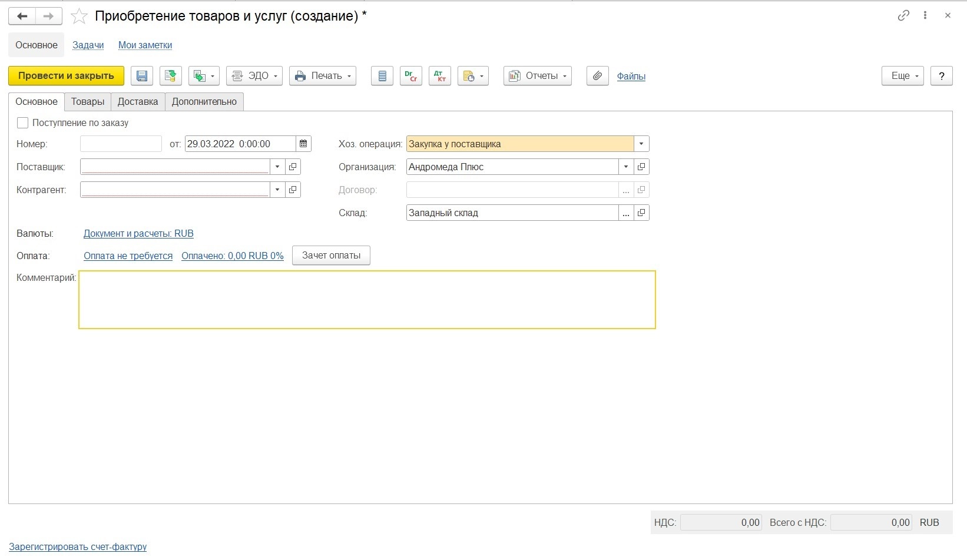Click the save document floppy disk icon

(141, 76)
